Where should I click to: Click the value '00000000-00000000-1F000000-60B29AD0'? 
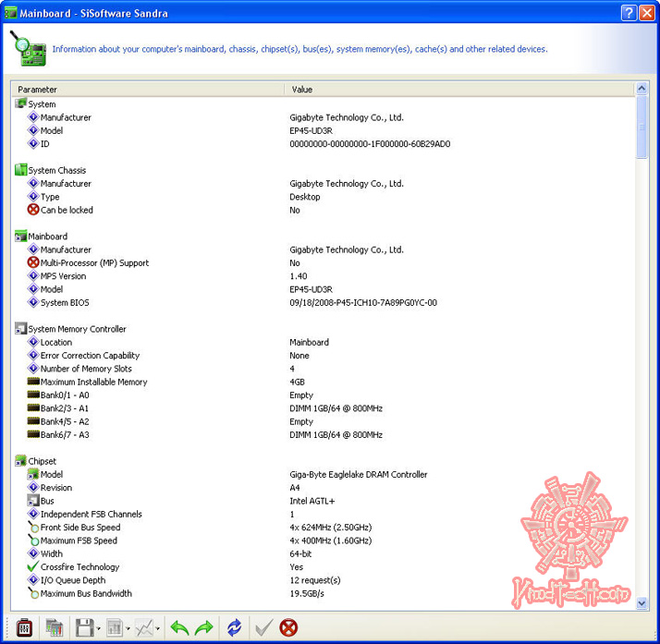(370, 143)
